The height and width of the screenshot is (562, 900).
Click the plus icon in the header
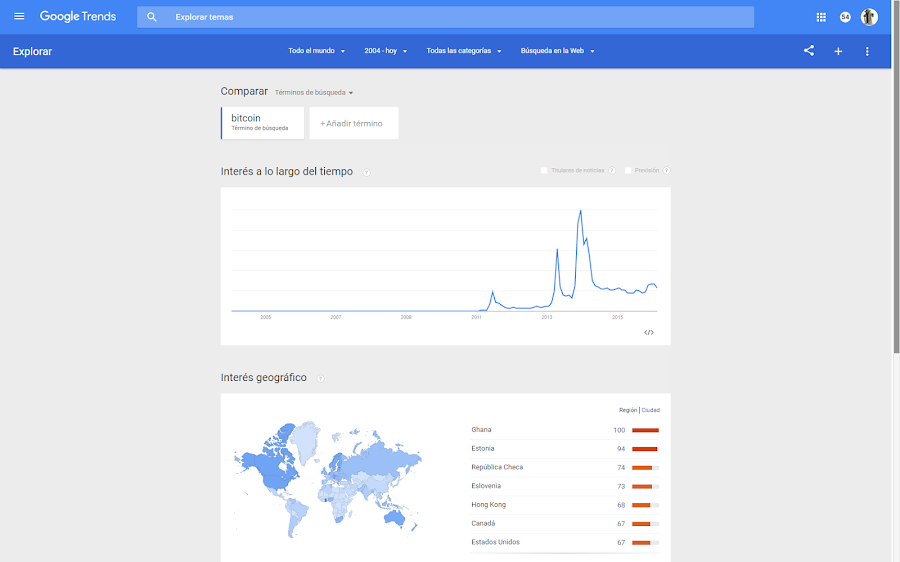pyautogui.click(x=838, y=51)
